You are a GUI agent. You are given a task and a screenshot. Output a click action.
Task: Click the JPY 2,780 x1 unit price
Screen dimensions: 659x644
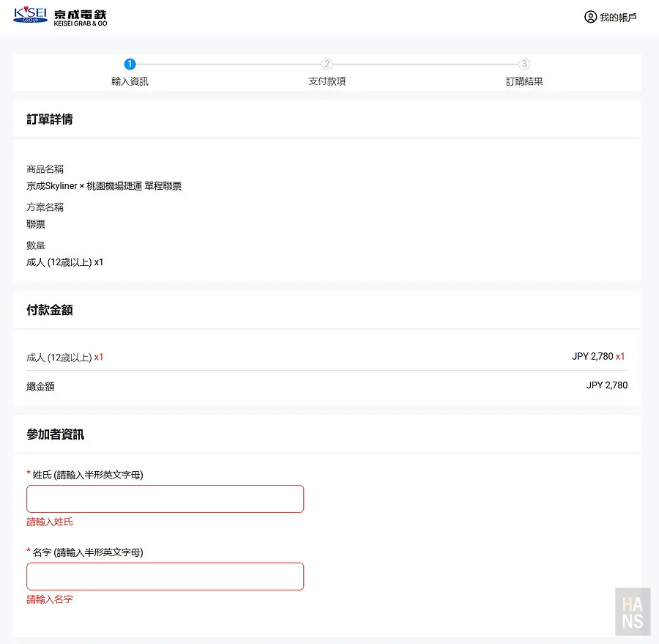point(598,356)
